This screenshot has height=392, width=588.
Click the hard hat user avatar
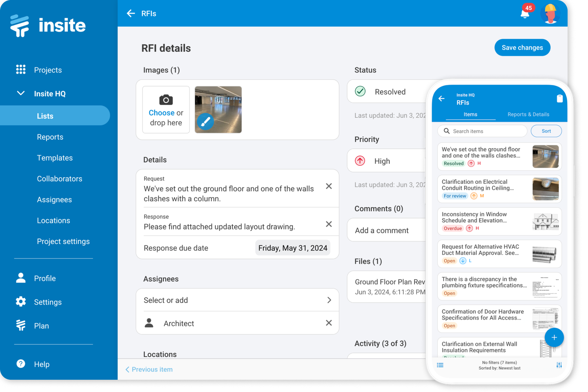point(550,13)
